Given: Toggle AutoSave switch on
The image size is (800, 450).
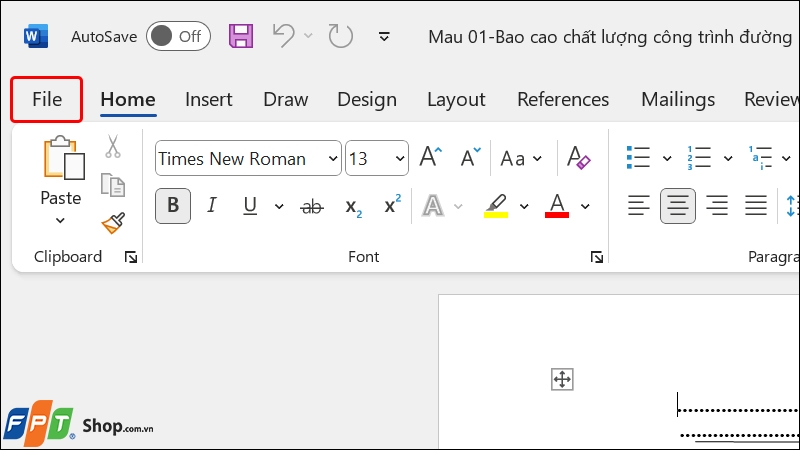Looking at the screenshot, I should [x=178, y=36].
